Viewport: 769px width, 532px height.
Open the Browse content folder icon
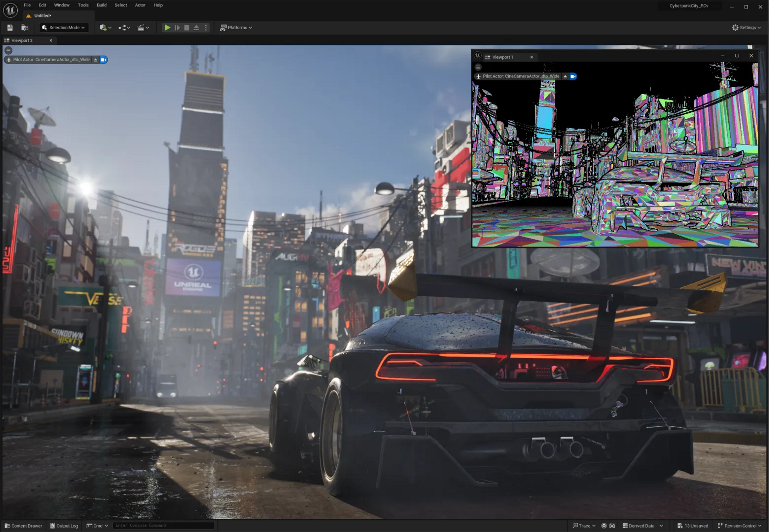coord(25,28)
